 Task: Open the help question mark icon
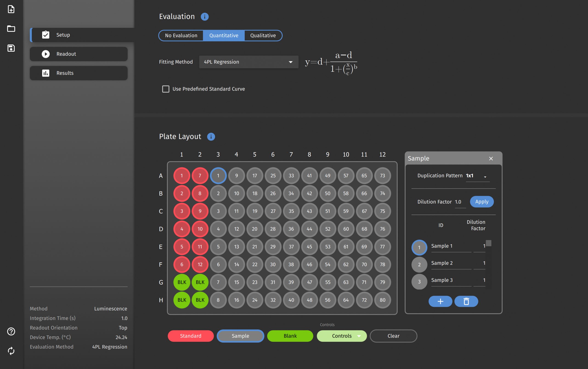click(11, 331)
